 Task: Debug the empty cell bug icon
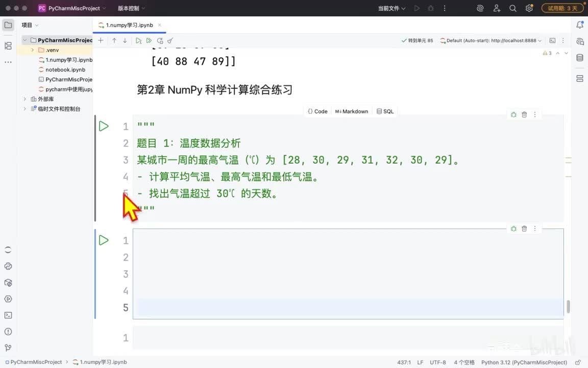[x=513, y=228]
